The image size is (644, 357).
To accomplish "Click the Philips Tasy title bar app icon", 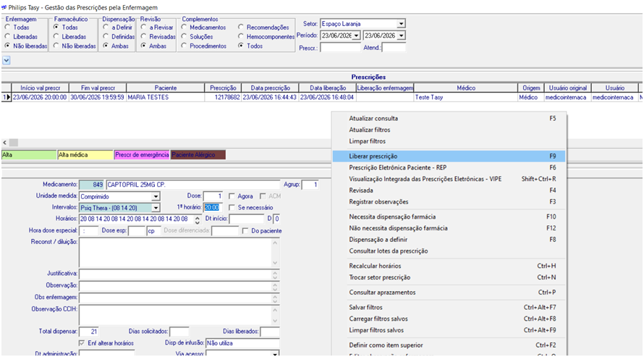I will (4, 7).
